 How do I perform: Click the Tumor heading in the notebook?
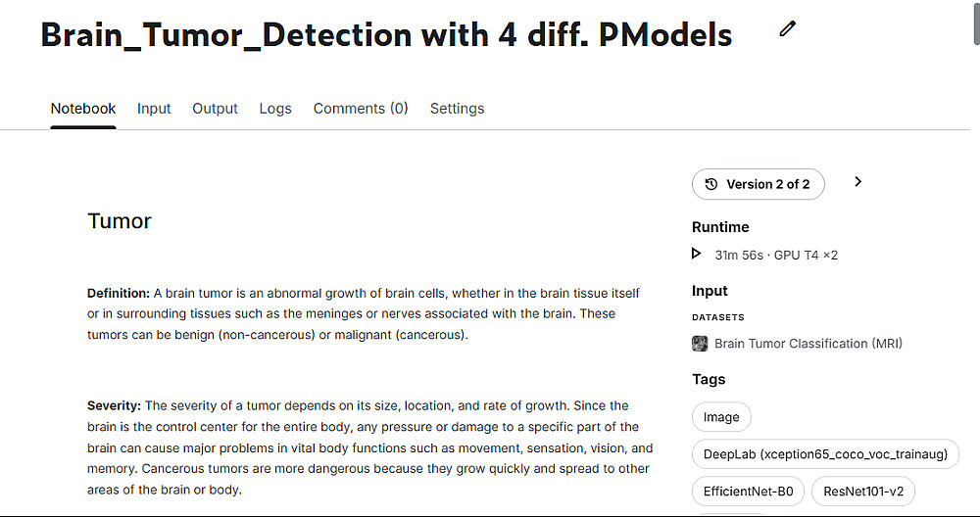(120, 221)
